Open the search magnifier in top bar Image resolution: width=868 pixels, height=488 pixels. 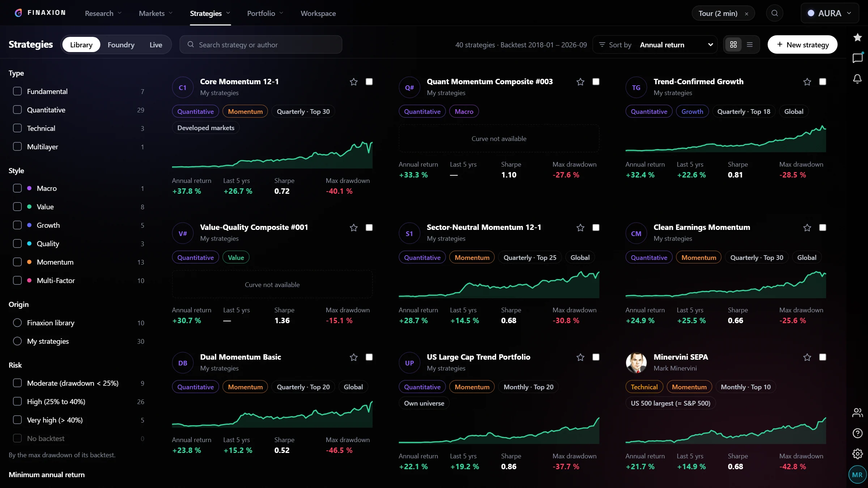click(x=774, y=13)
